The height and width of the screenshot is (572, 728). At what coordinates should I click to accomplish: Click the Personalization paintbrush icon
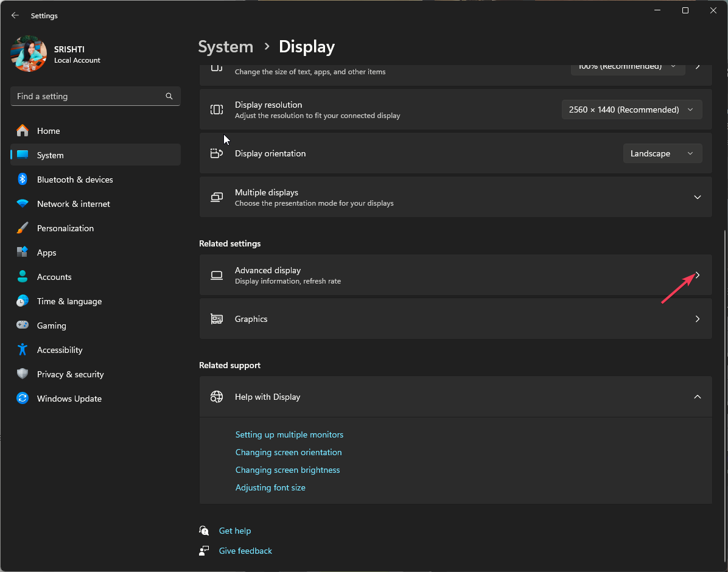tap(23, 228)
